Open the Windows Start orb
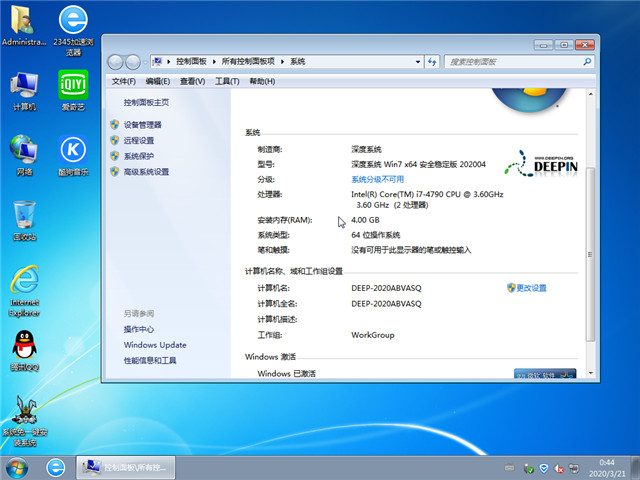 [17, 468]
